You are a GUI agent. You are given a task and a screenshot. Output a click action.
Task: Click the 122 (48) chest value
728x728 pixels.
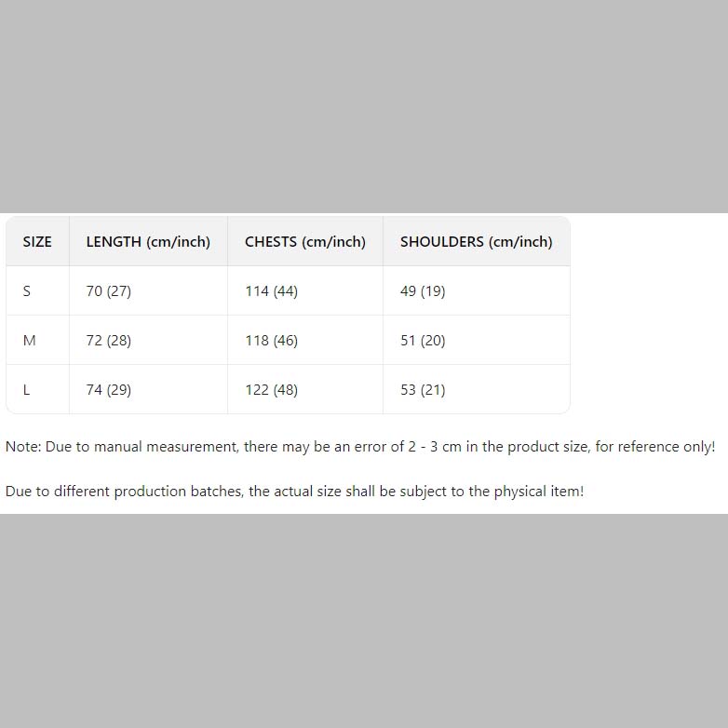[x=271, y=390]
